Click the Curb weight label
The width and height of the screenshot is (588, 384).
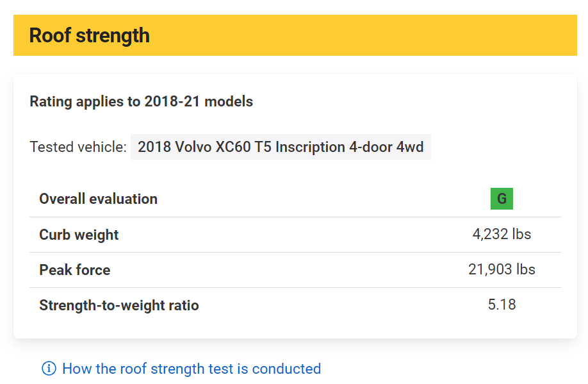pos(79,235)
